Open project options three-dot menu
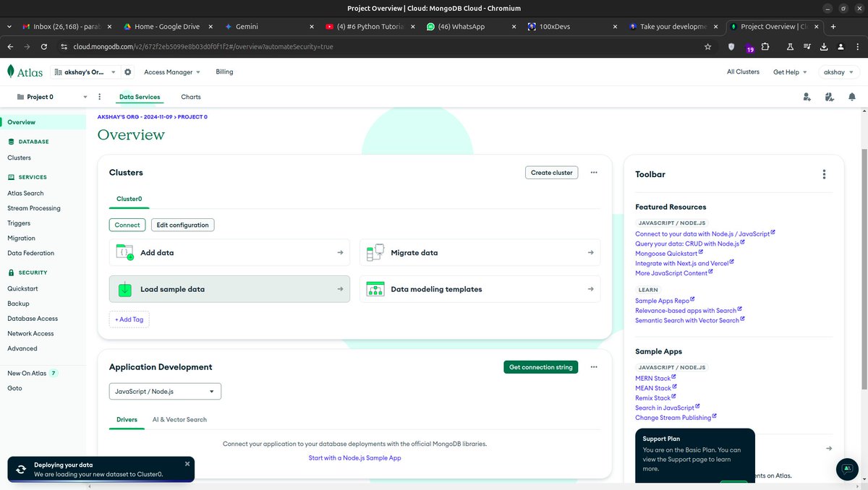The height and width of the screenshot is (490, 868). tap(100, 97)
